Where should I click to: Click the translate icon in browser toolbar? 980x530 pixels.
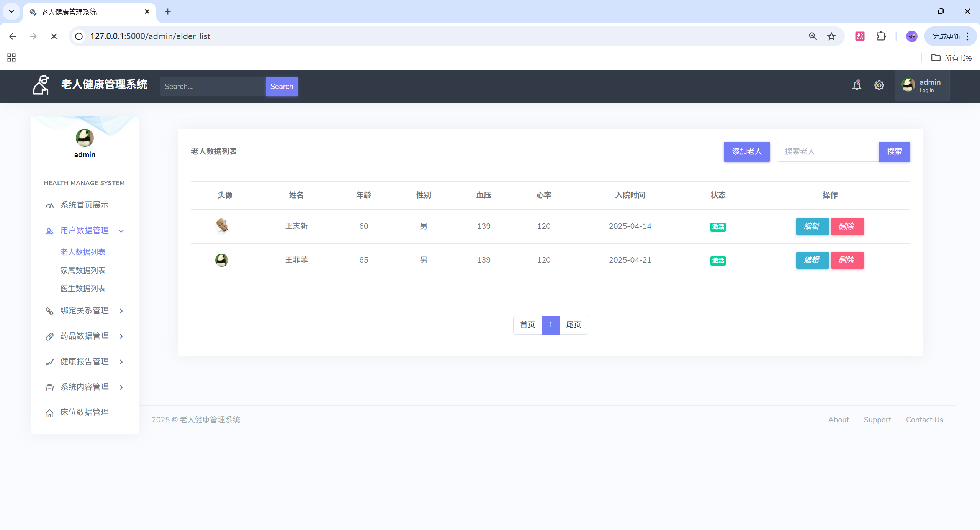[x=860, y=36]
